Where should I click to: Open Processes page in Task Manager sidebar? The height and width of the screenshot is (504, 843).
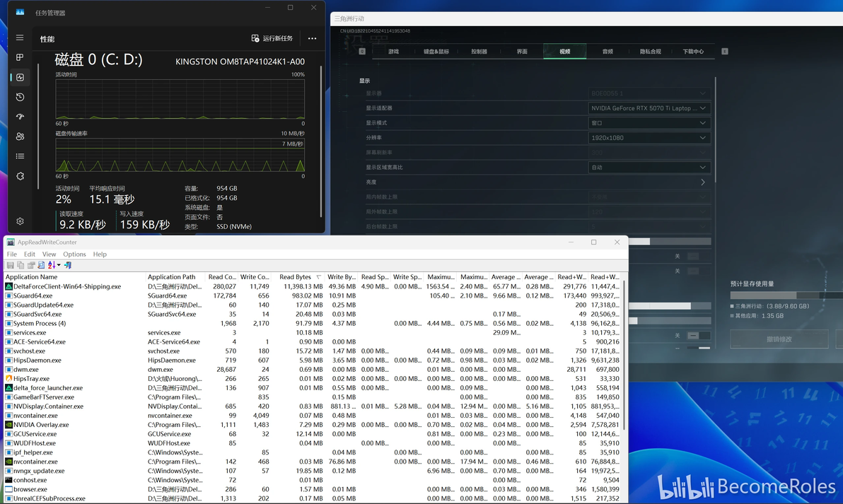click(x=20, y=57)
